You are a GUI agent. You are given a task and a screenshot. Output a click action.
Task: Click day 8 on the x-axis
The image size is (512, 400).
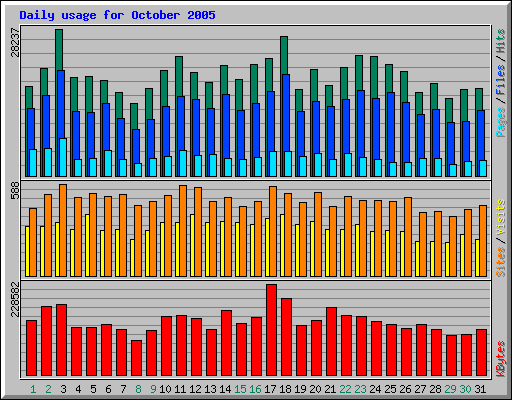point(138,389)
